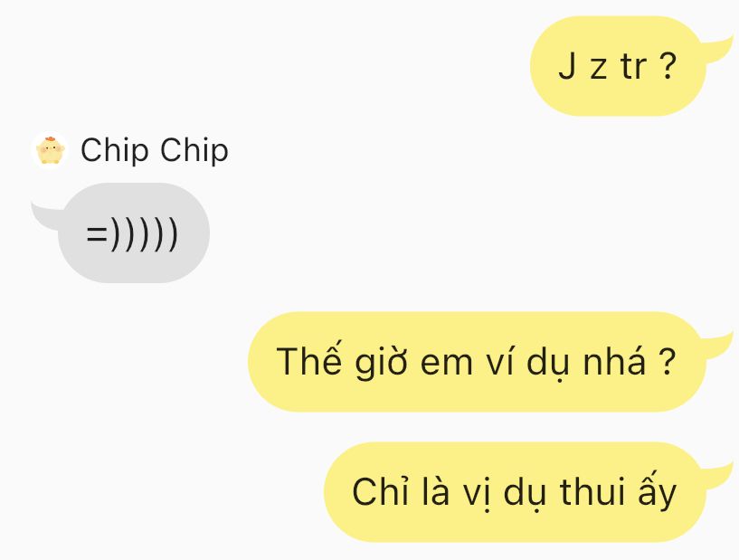Click the tail of the gray bubble
Screen dimensions: 739x560
(46, 215)
